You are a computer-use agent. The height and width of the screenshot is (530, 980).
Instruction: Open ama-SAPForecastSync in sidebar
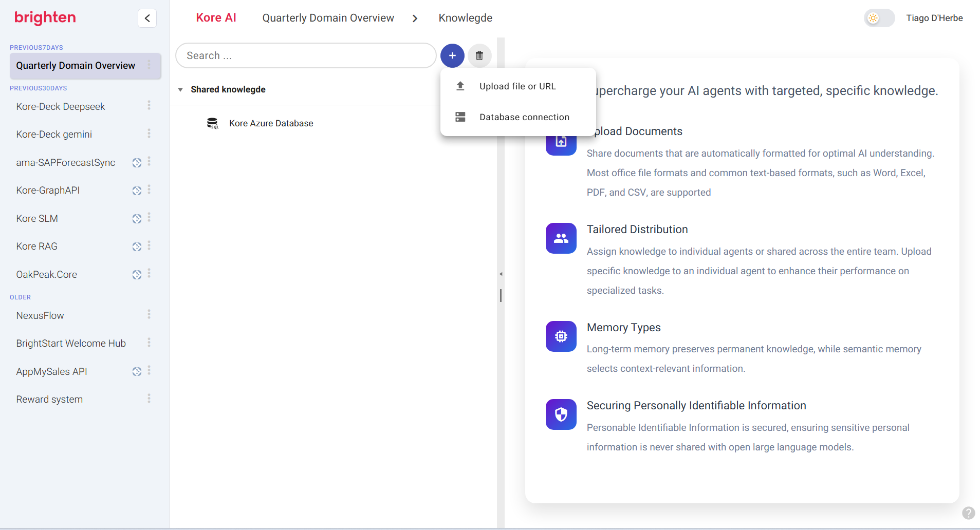[66, 163]
